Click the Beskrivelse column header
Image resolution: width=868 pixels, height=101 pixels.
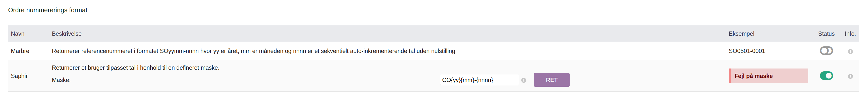[x=67, y=33]
